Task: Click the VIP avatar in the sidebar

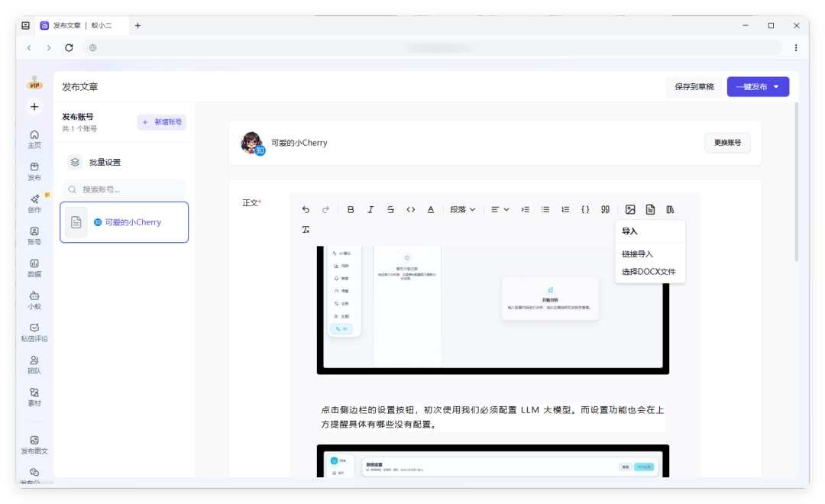Action: (x=34, y=82)
